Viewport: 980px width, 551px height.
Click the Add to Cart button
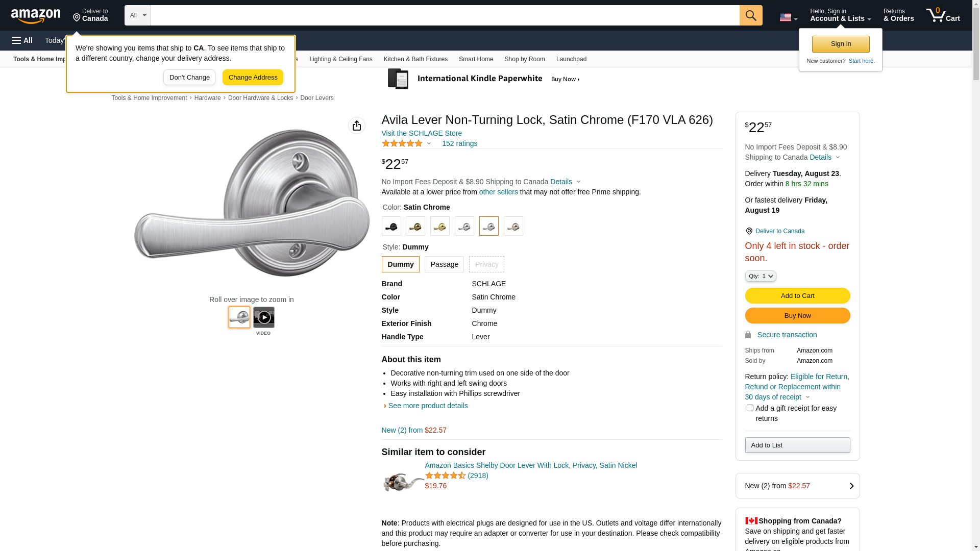click(797, 296)
